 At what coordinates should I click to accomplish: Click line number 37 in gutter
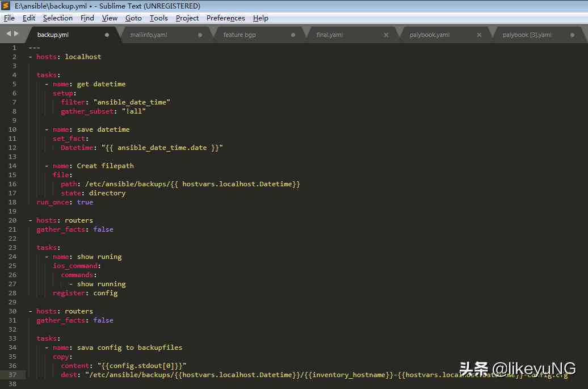coord(12,375)
